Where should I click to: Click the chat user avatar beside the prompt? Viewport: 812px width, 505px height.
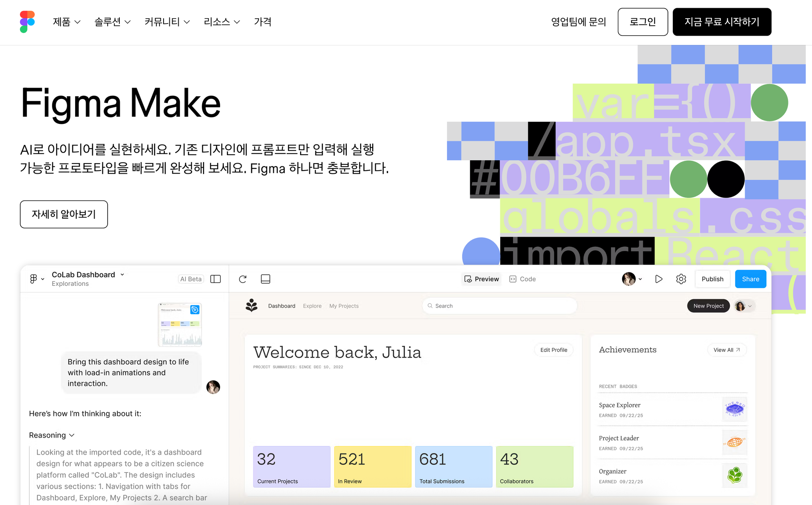(x=213, y=387)
